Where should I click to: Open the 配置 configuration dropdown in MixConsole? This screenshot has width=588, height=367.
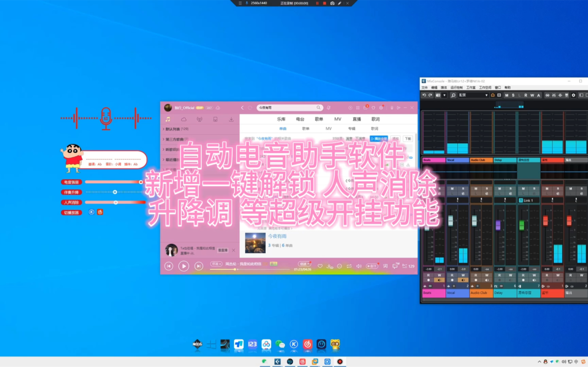474,95
